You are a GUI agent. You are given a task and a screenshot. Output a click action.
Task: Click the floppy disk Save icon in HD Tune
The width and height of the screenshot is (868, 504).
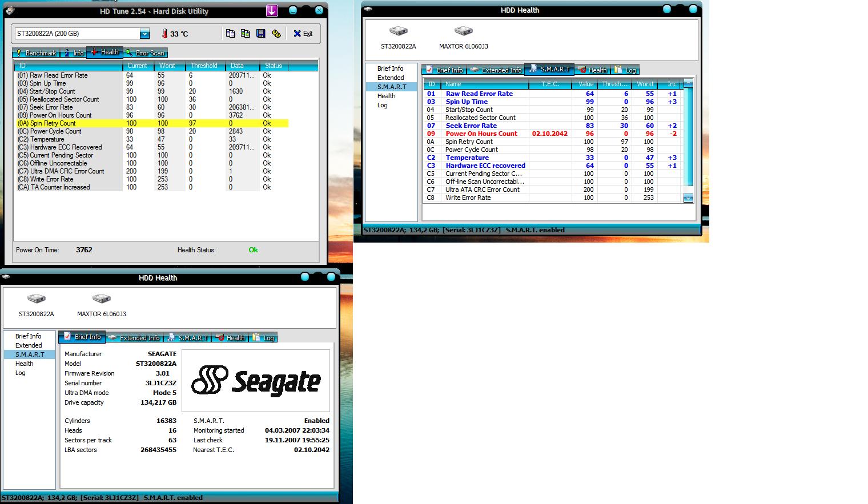pyautogui.click(x=261, y=34)
